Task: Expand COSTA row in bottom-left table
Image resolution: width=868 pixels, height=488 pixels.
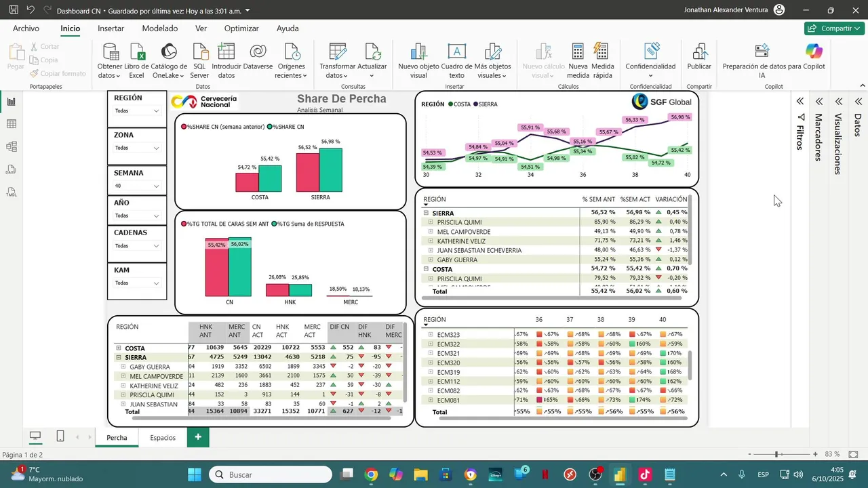Action: [x=119, y=348]
